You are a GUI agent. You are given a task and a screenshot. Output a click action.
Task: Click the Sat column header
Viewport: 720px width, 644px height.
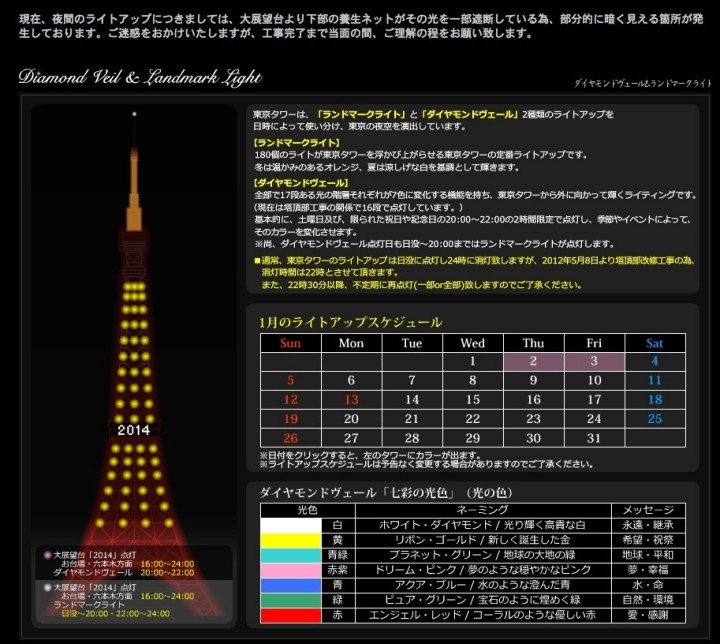click(655, 343)
